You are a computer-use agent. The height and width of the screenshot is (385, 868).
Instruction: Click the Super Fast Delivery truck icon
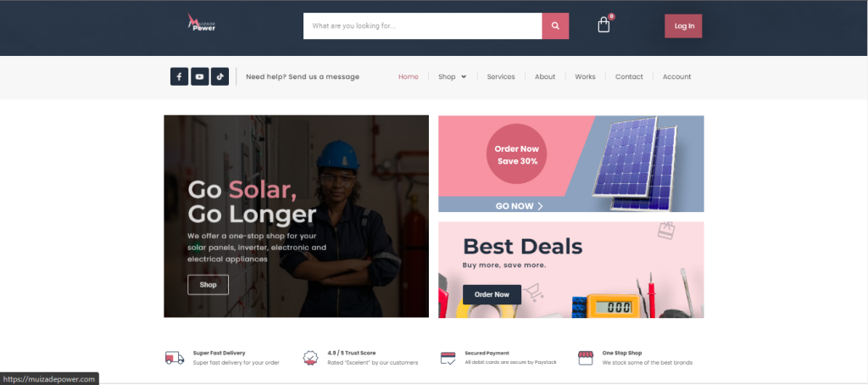[x=175, y=358]
